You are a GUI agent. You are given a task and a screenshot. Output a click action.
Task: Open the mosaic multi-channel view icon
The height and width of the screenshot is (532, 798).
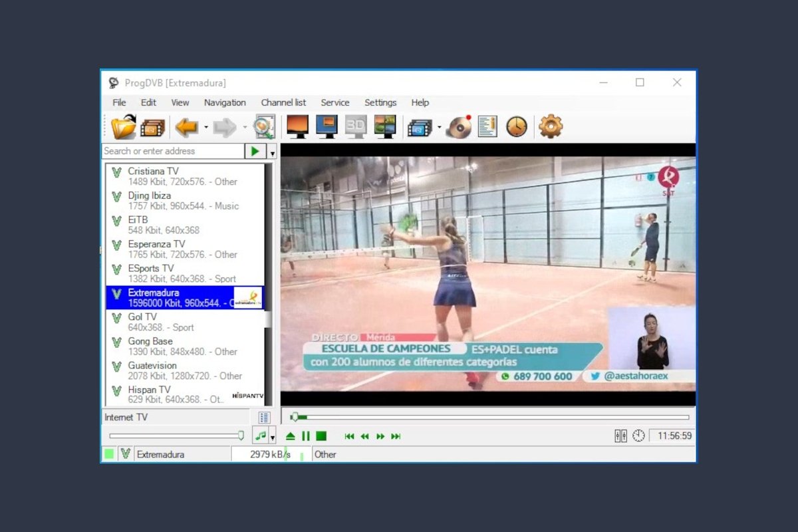385,126
